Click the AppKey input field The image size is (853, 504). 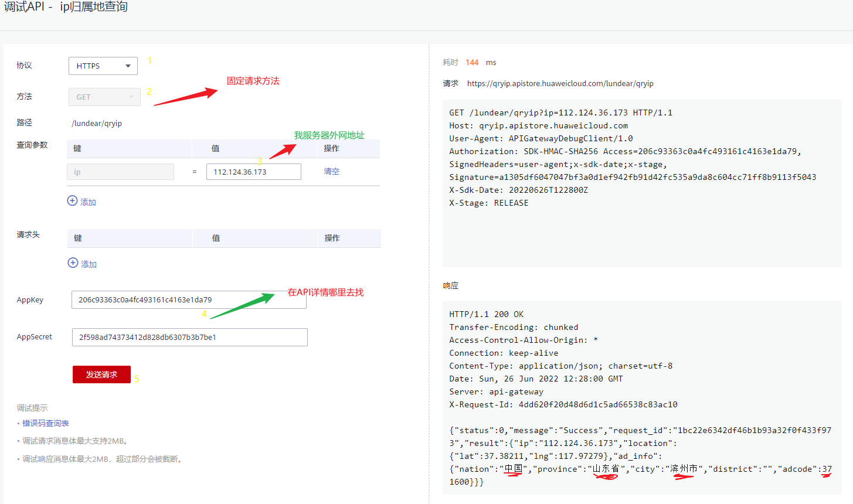[x=189, y=299]
